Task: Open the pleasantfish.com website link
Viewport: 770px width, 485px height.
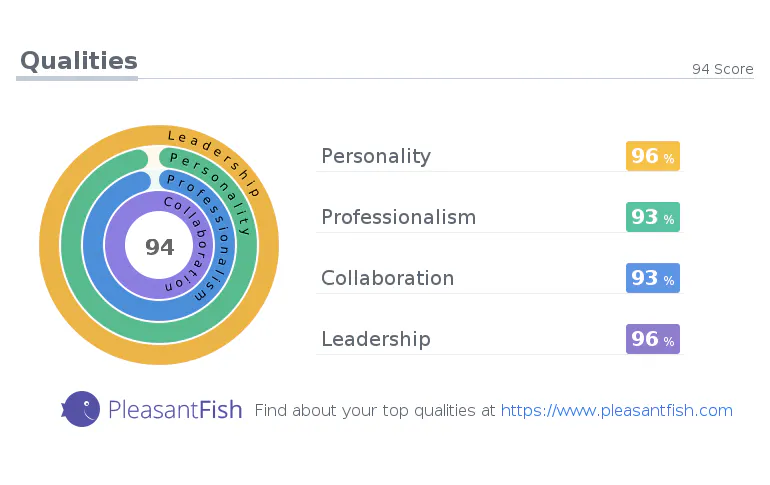Action: click(616, 410)
